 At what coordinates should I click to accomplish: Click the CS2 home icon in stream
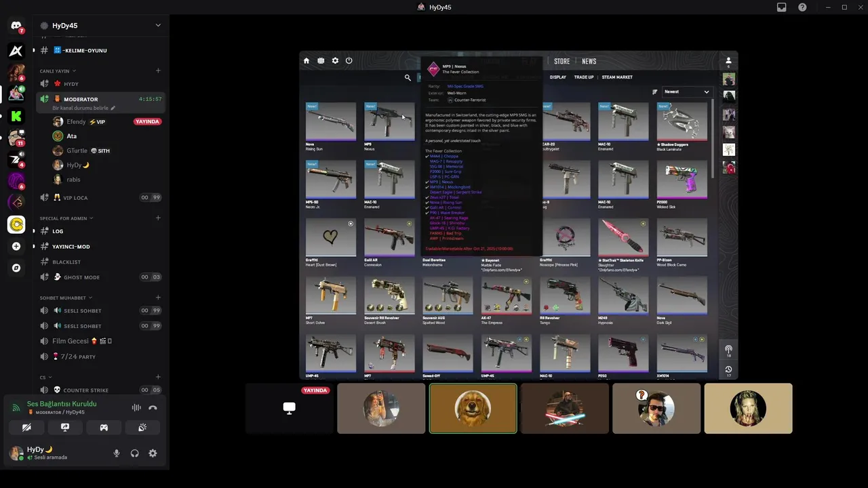[x=307, y=61]
